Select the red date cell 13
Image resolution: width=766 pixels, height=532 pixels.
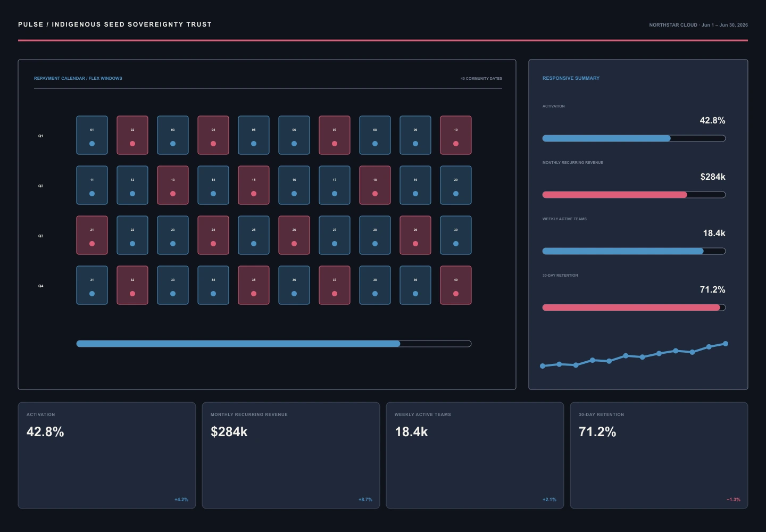(x=173, y=185)
